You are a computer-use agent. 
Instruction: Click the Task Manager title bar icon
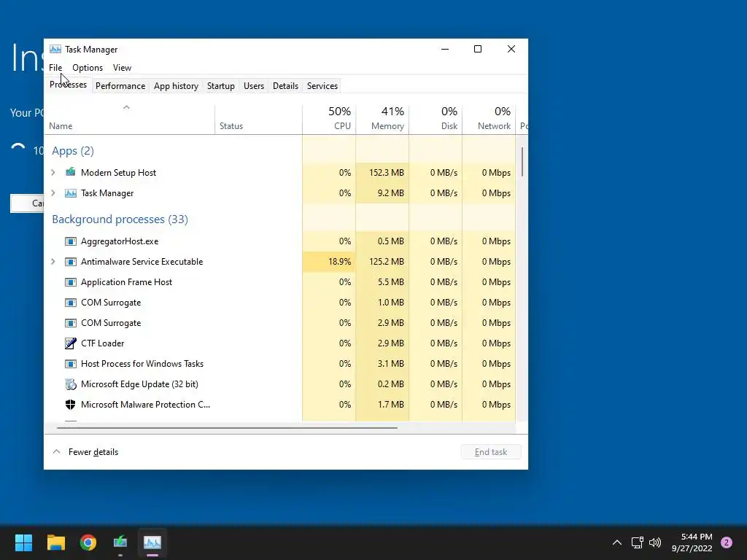pos(55,49)
